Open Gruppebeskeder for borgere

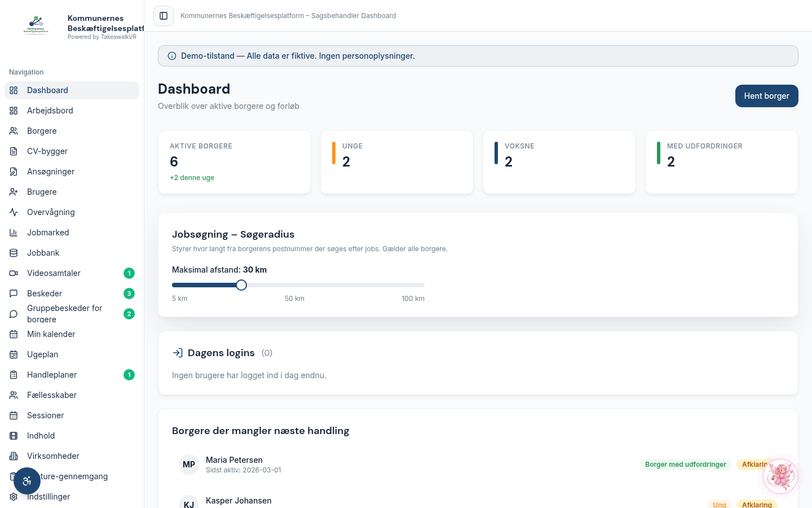(72, 314)
